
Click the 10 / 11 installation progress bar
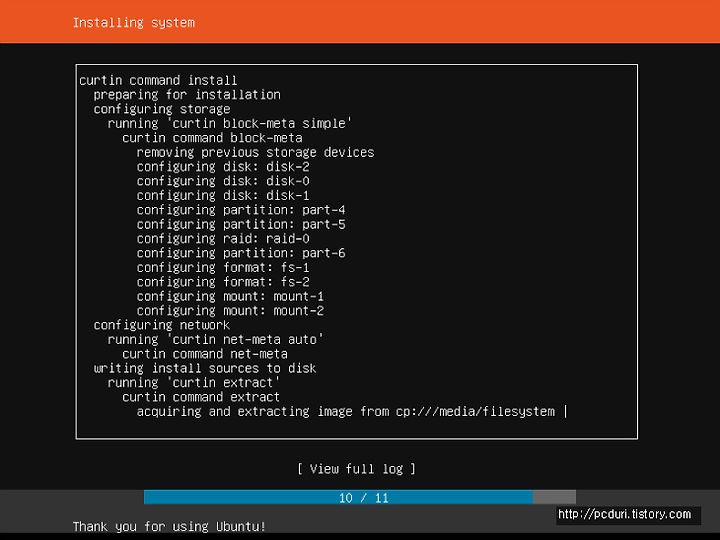point(360,497)
